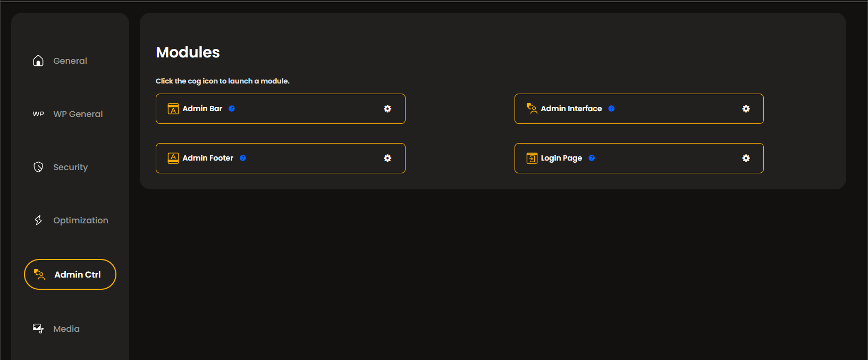Viewport: 868px width, 360px height.
Task: Click the Admin Footer module icon
Action: (x=173, y=158)
